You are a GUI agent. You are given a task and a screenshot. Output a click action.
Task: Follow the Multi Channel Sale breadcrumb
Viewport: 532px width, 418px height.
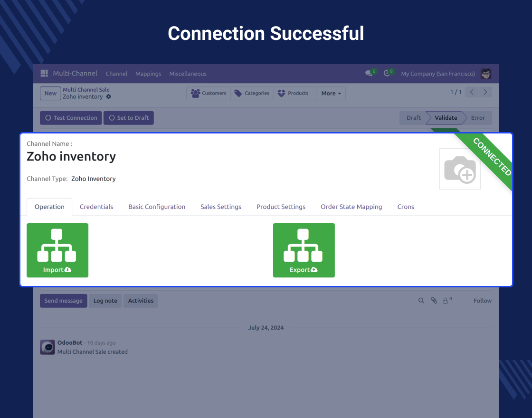point(86,90)
